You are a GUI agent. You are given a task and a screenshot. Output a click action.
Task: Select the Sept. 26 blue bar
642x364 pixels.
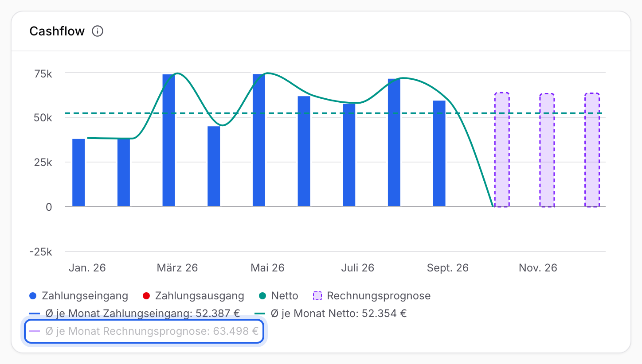[x=439, y=154]
